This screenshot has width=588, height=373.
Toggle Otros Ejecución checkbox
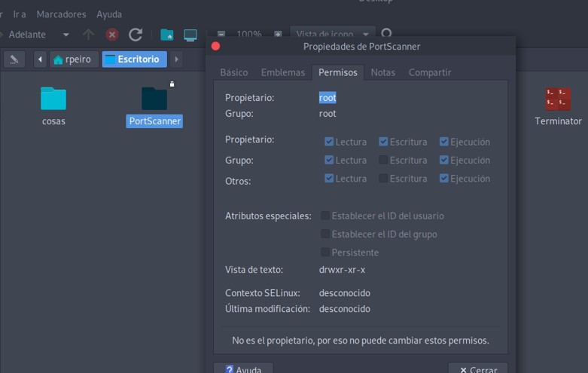click(x=443, y=179)
